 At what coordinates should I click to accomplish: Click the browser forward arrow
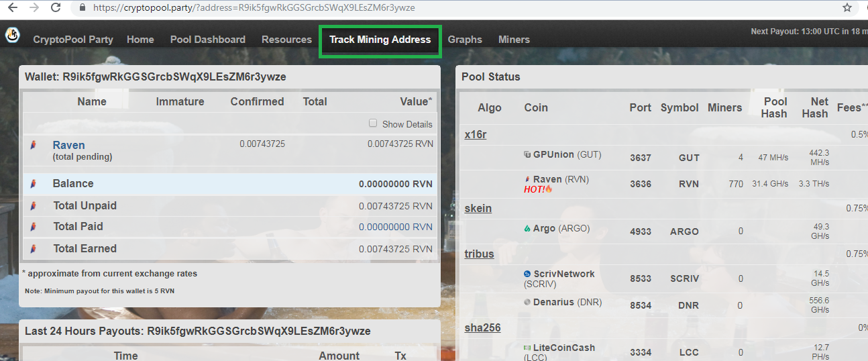[x=34, y=8]
